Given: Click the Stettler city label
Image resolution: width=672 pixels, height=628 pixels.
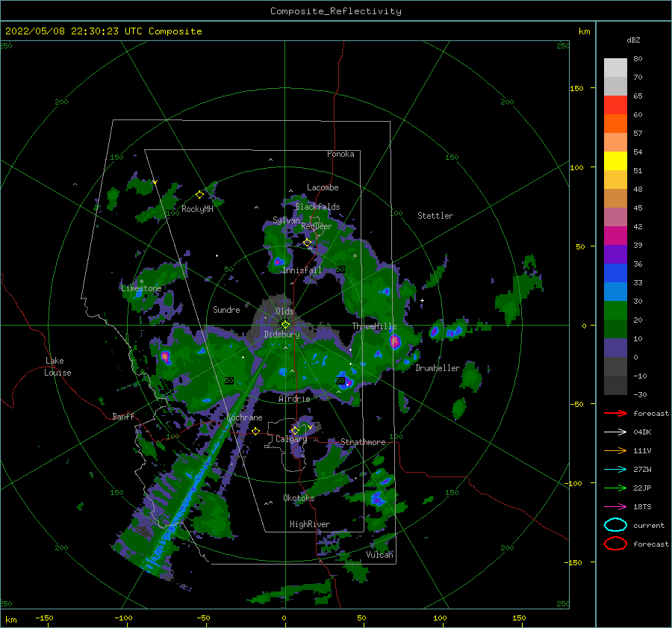Looking at the screenshot, I should coord(435,216).
